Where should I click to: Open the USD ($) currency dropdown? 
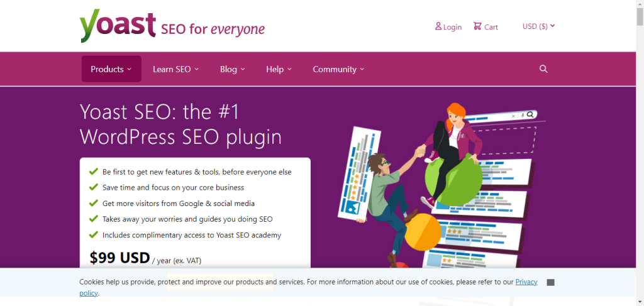538,26
